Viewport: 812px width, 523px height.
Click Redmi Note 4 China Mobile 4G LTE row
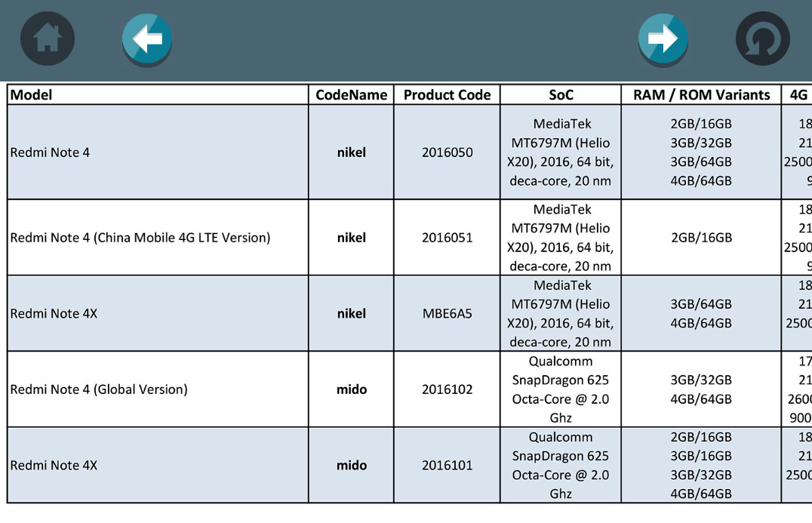tap(140, 238)
